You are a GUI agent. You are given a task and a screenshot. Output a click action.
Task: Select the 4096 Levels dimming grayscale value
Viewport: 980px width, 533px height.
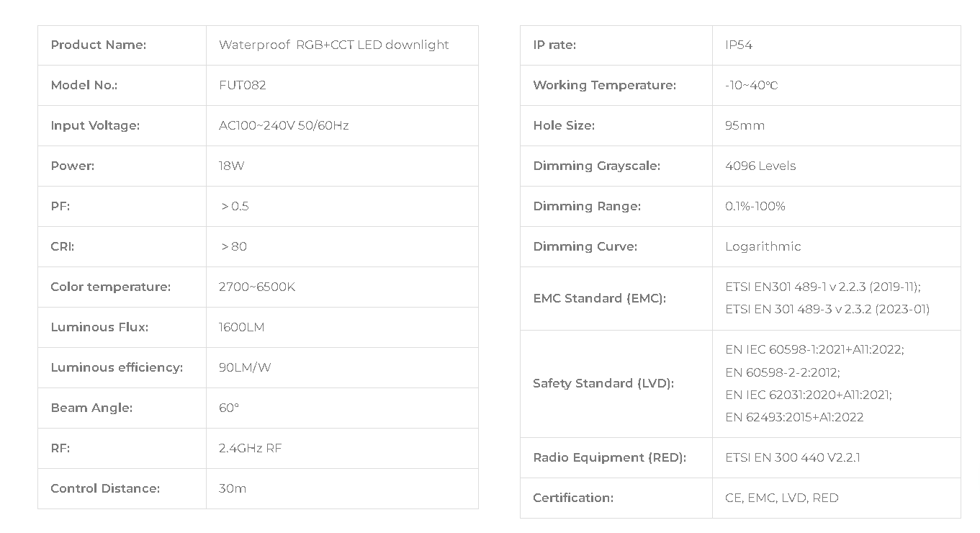tap(760, 166)
